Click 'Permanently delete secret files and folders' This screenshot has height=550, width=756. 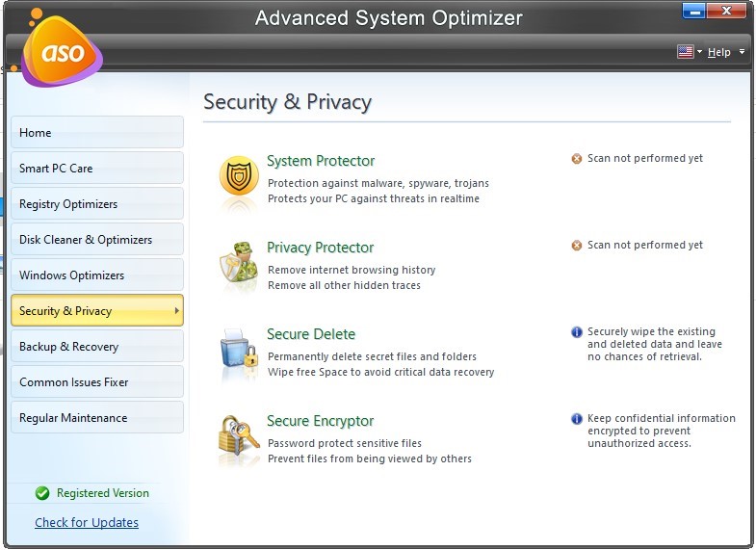(372, 356)
